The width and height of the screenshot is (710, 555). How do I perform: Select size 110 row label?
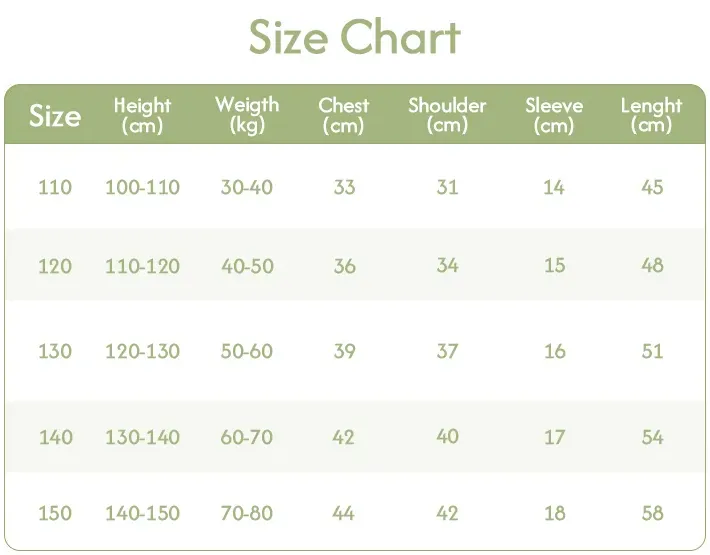coord(55,187)
